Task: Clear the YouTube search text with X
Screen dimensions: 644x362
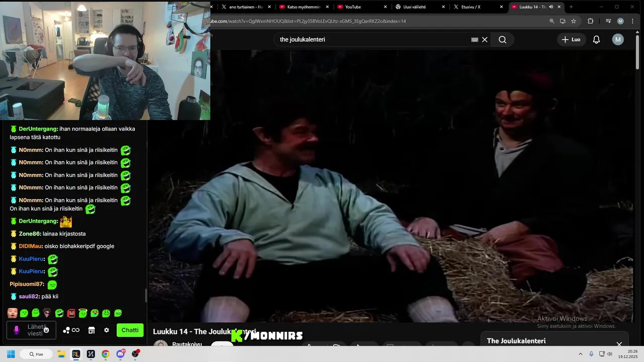Action: click(485, 40)
